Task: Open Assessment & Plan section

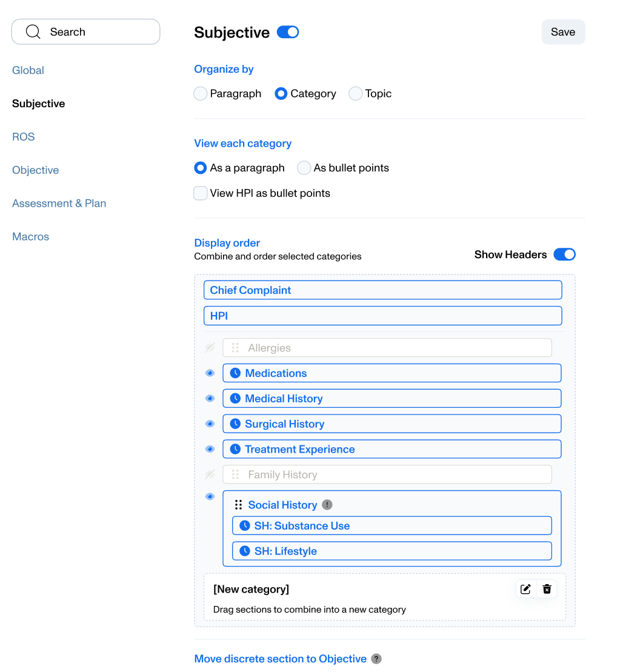Action: click(x=59, y=203)
